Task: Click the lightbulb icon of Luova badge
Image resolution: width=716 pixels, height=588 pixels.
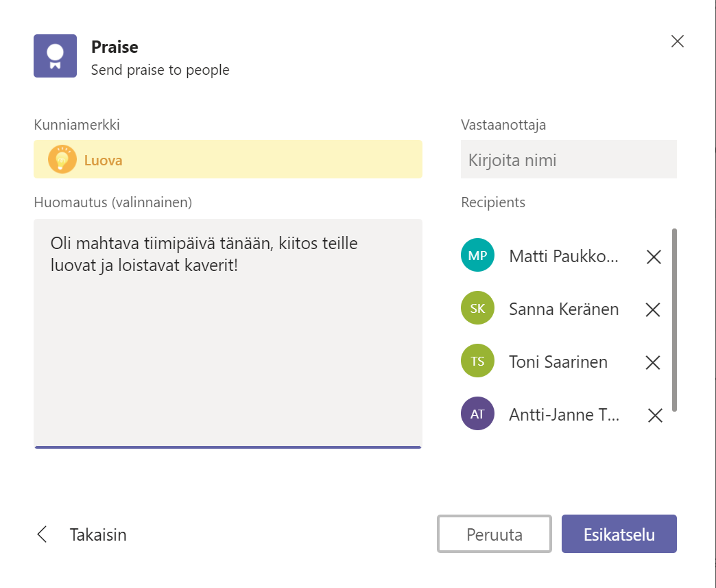Action: coord(62,160)
